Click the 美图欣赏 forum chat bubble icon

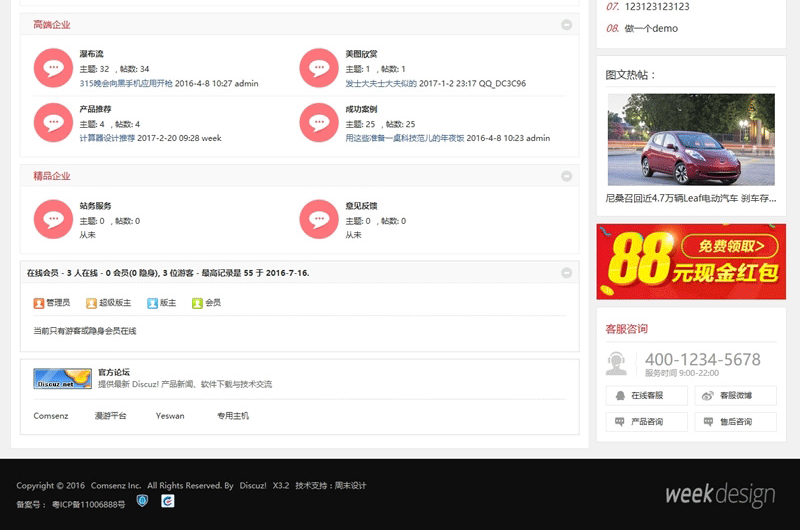(x=319, y=68)
